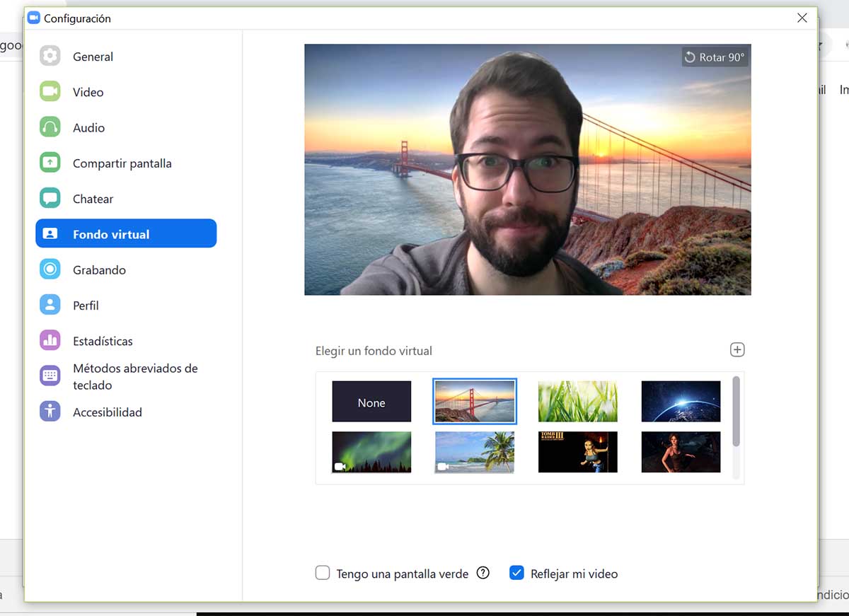Enable the Tengo una pantalla verde checkbox
This screenshot has width=849, height=616.
tap(323, 573)
